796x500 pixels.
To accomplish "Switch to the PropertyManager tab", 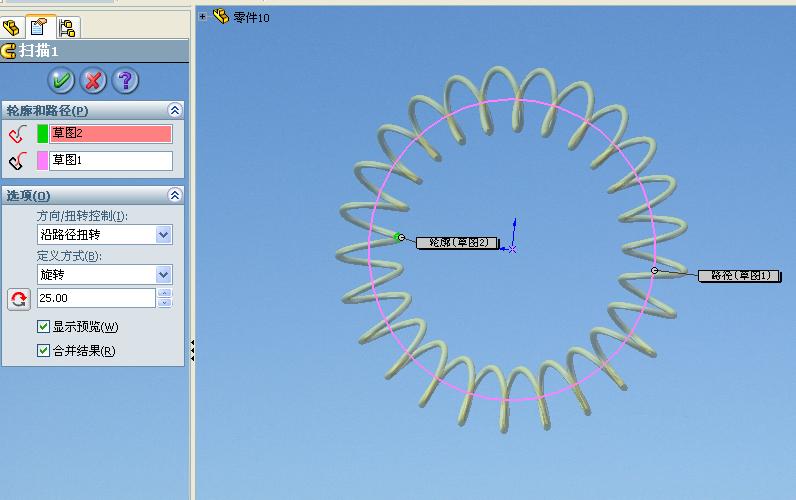I will point(39,26).
